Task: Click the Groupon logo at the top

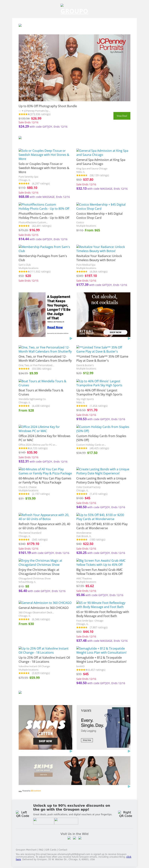Action: [x=74, y=11]
